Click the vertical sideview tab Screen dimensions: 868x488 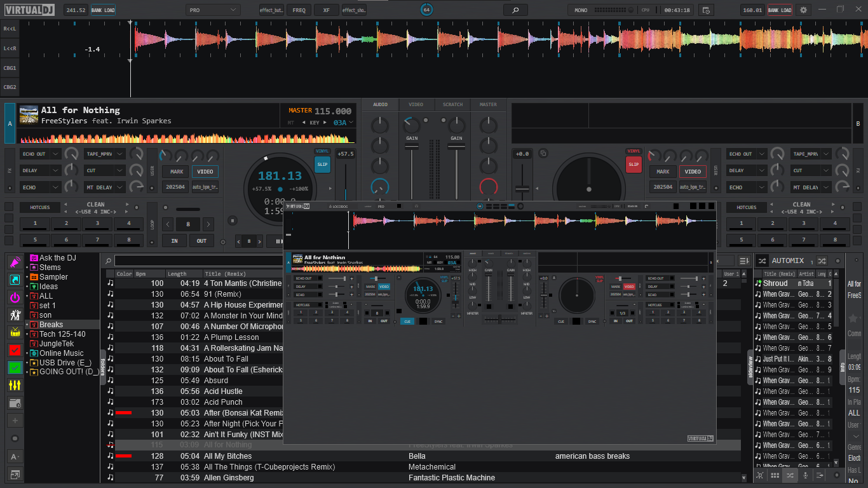(x=750, y=366)
